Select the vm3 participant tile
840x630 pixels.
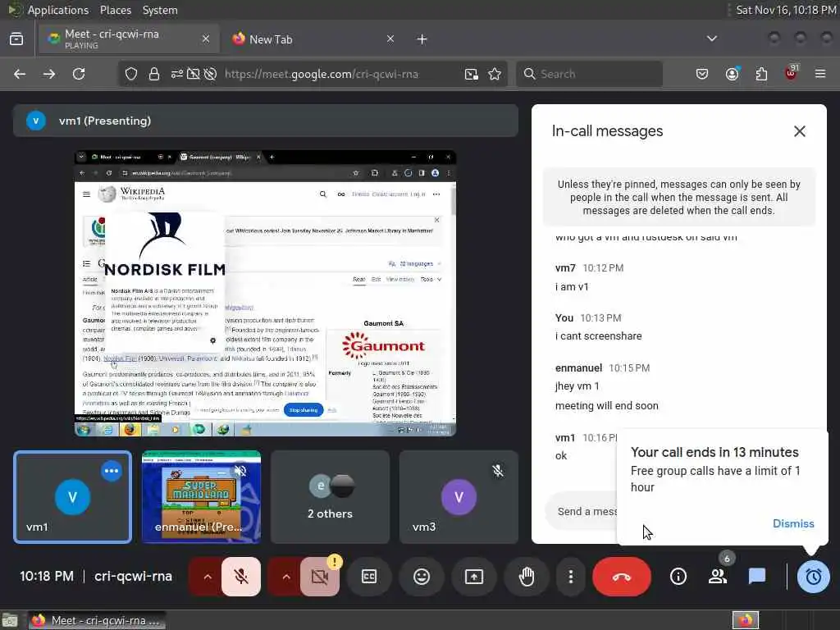click(x=459, y=496)
